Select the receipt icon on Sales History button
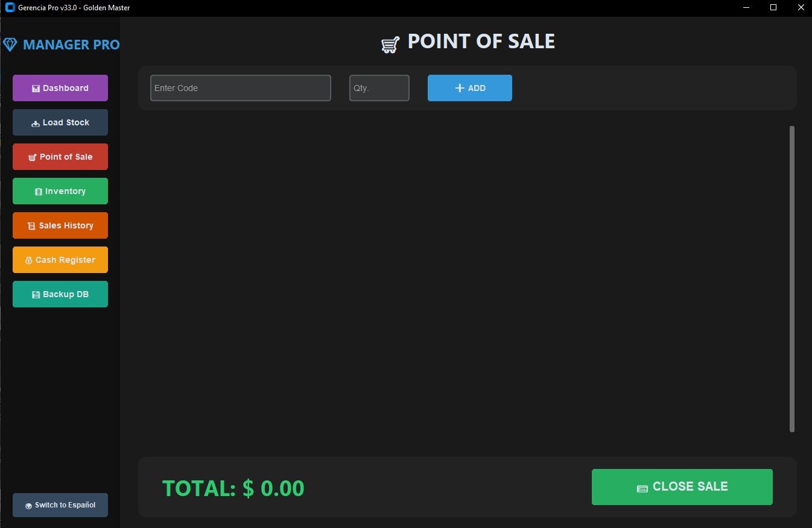 32,225
